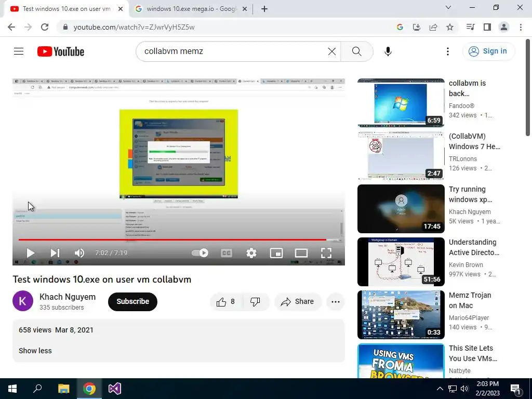Collapse description with Show less
This screenshot has width=532, height=399.
click(x=35, y=351)
